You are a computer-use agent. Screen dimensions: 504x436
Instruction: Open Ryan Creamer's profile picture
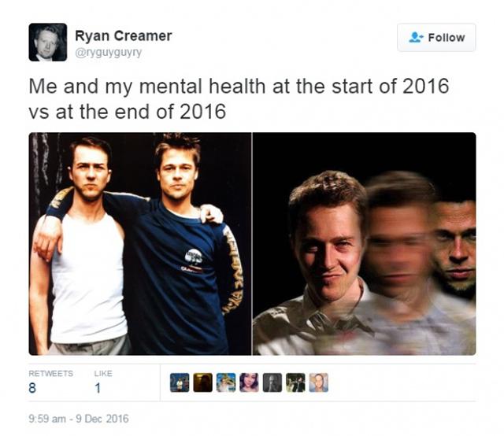[48, 42]
